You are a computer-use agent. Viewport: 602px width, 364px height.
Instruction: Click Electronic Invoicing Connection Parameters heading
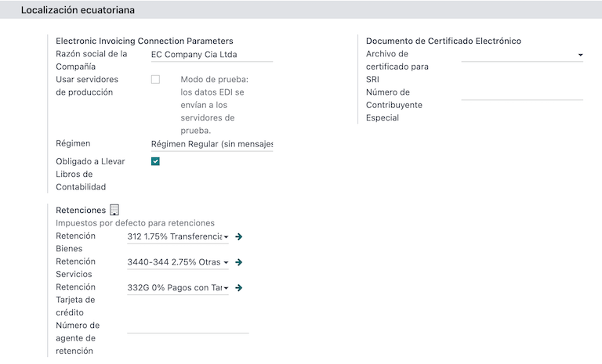coord(144,41)
